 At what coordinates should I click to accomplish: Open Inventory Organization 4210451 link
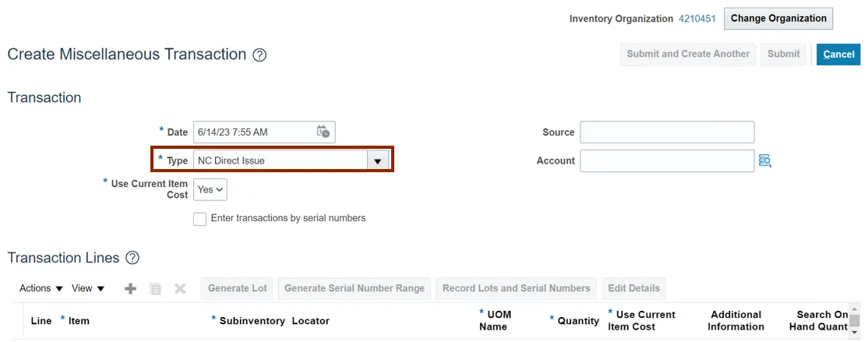pos(697,19)
